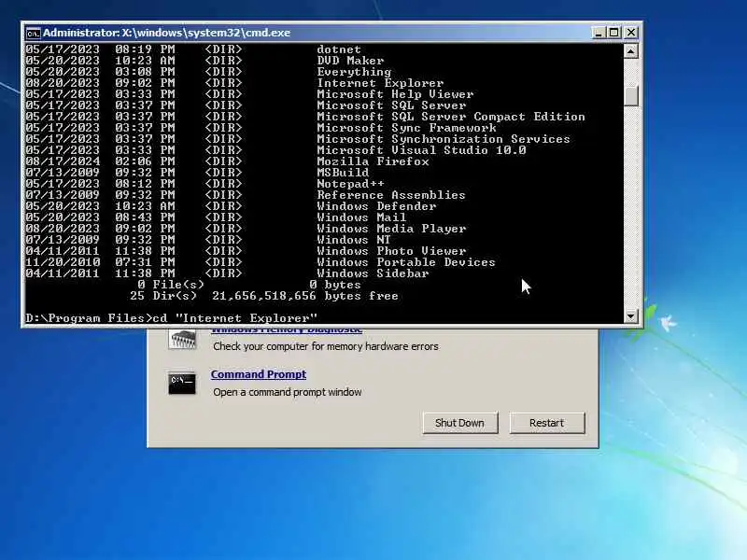Image resolution: width=747 pixels, height=560 pixels.
Task: Click the 'Microsoft Visual Studio 10.0' entry
Action: [422, 150]
